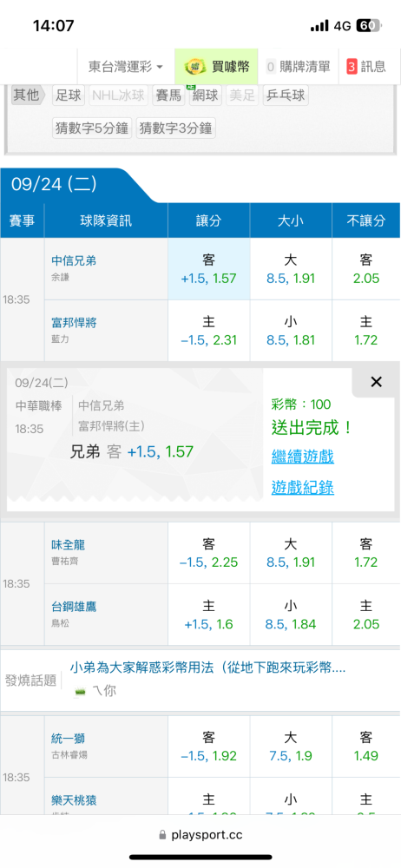Pick 台鋼雄鷹 主 2.05 moneyline option
Screen dimensions: 401x868
366,615
